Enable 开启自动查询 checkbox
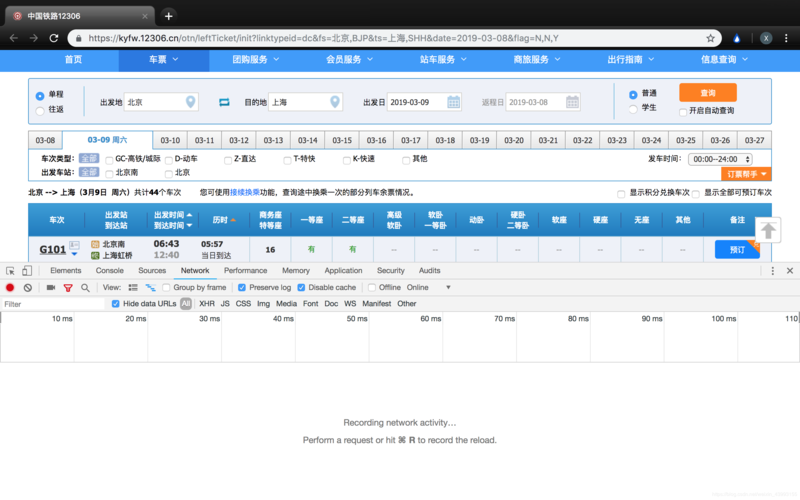Viewport: 800px width, 500px height. click(683, 112)
